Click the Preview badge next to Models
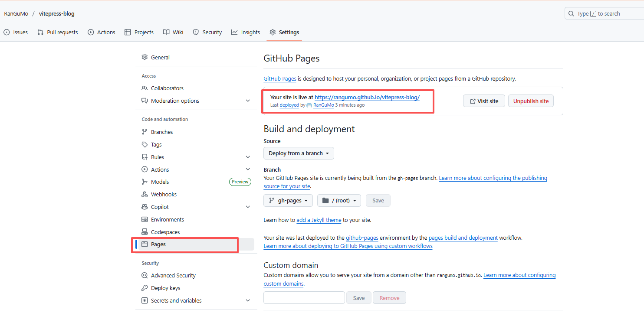Screen dimensions: 644x316 coord(240,182)
